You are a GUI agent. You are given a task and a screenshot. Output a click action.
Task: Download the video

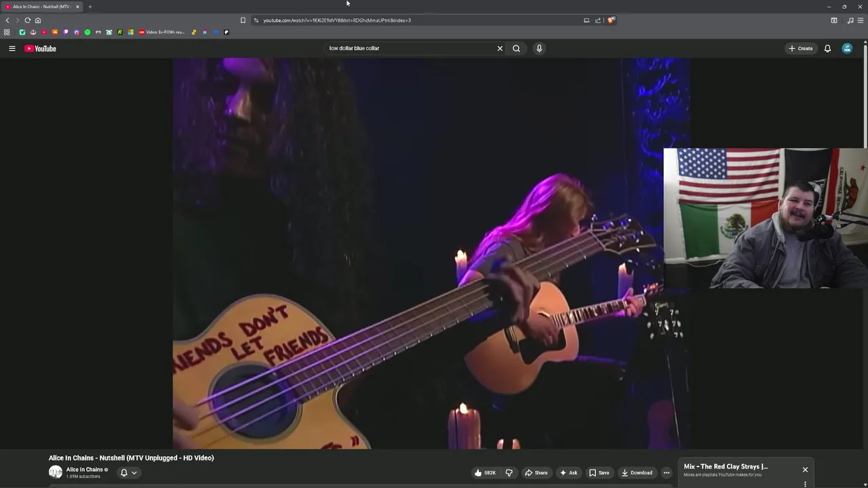point(637,472)
